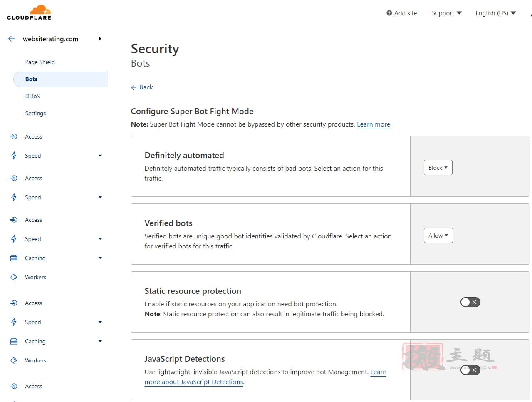
Task: Click the 'Configure Super Bot Fight Mode' heading
Action: [192, 111]
